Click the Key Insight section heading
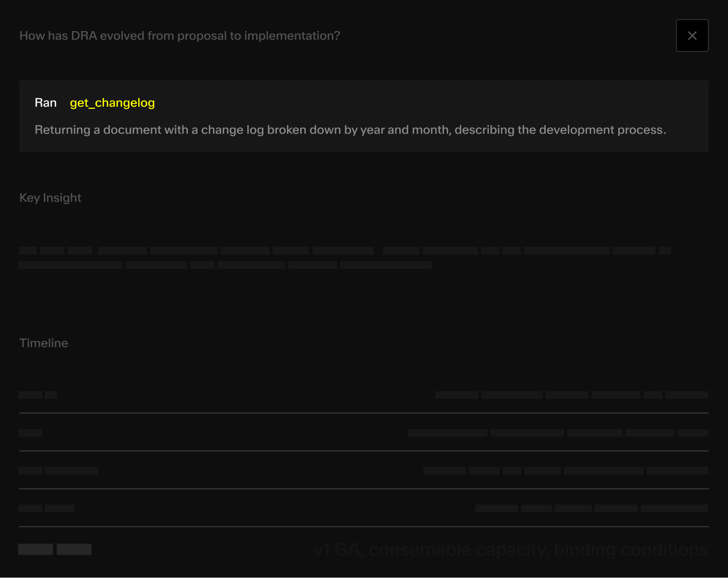The image size is (728, 578). click(50, 197)
